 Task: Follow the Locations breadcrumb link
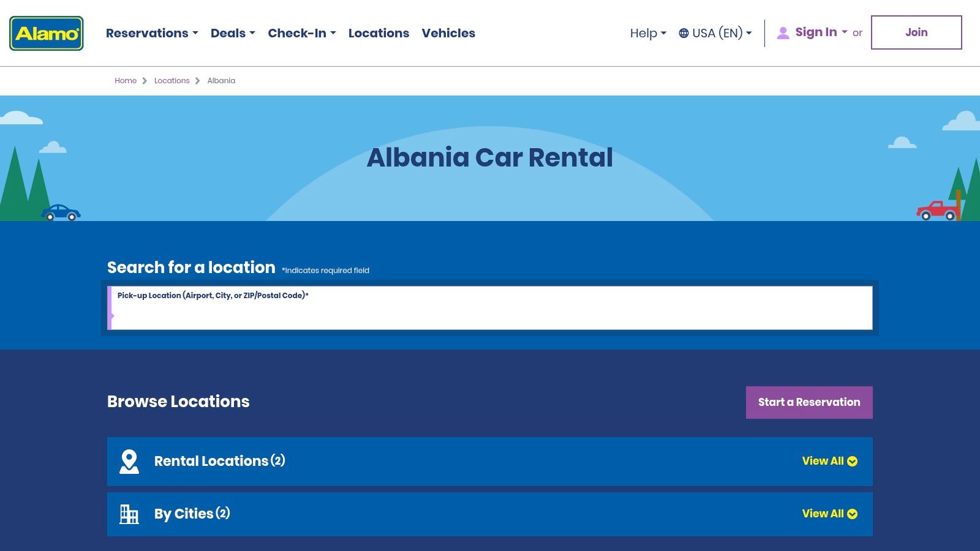(x=172, y=81)
